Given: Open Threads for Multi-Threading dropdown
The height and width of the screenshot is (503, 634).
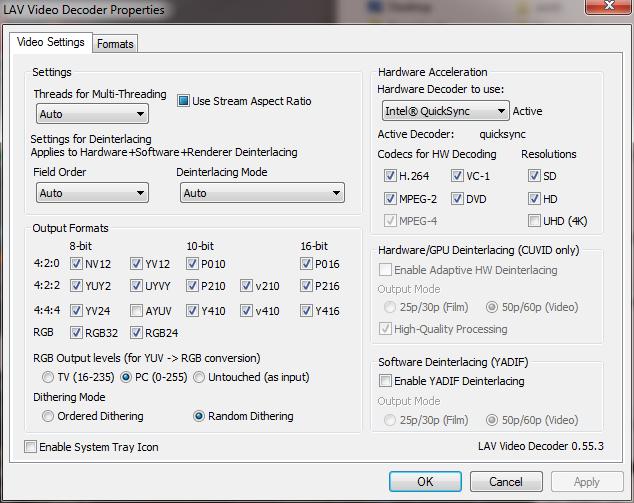Looking at the screenshot, I should (90, 115).
